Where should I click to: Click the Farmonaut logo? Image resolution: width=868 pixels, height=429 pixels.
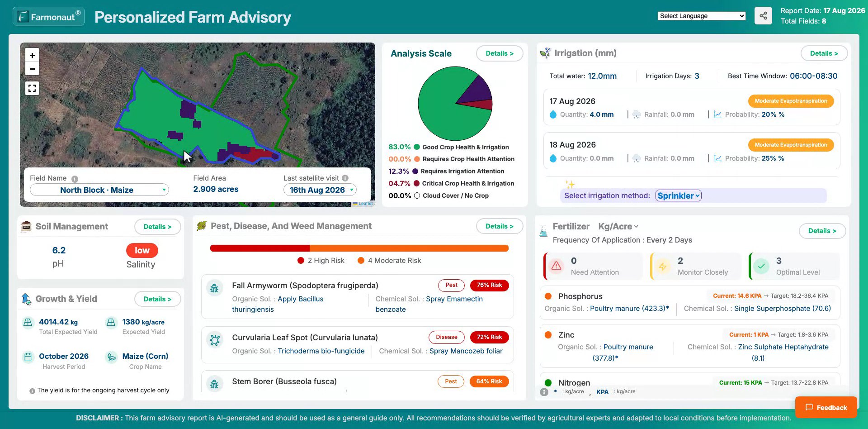[48, 17]
